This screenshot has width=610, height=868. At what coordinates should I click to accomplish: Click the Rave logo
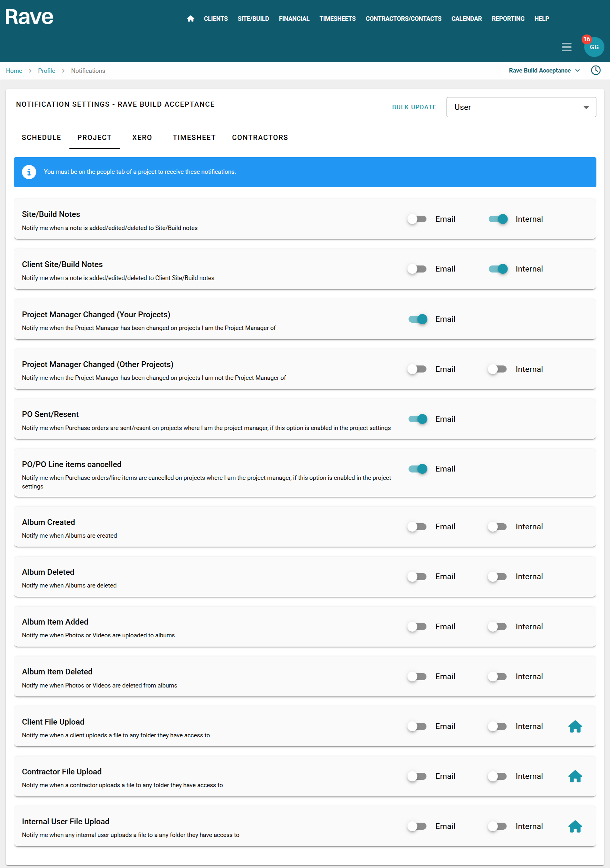coord(29,17)
